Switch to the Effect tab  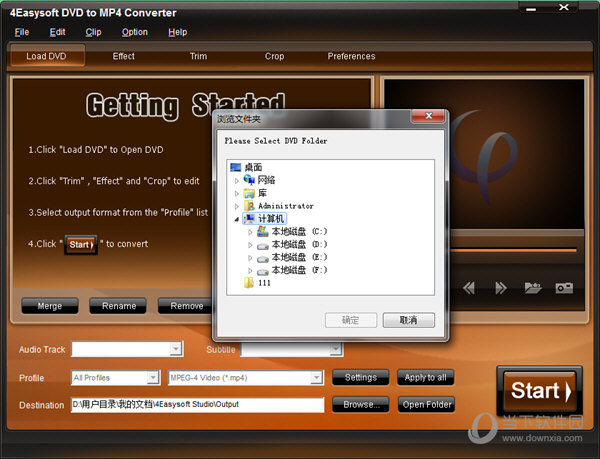[124, 56]
